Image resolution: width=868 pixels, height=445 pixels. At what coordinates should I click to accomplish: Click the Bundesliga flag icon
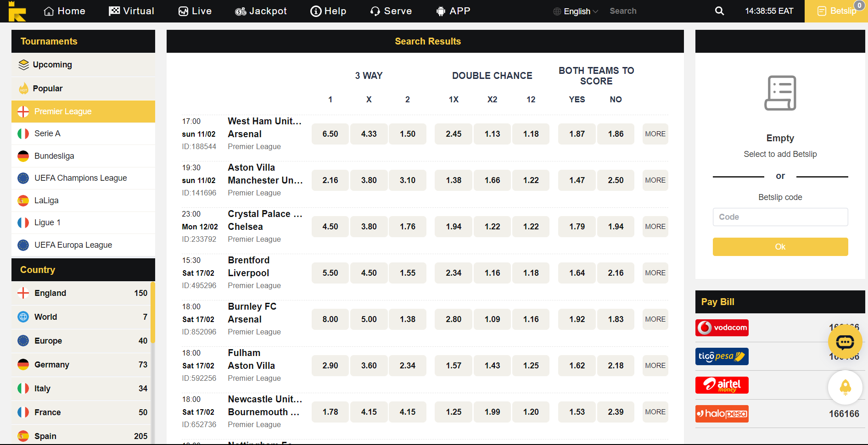(x=23, y=156)
